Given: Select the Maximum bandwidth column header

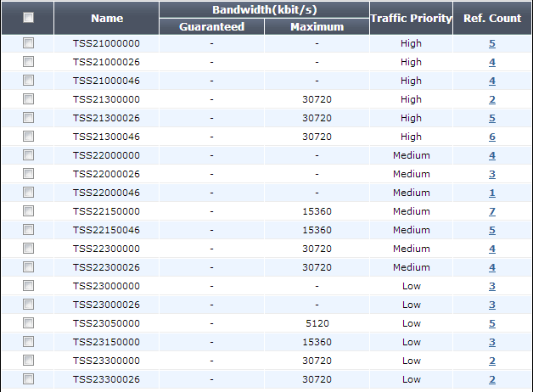Looking at the screenshot, I should click(317, 26).
